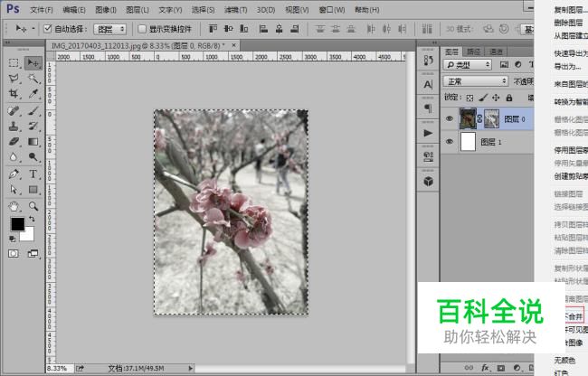The image size is (588, 376).
Task: Select the Brush tool
Action: [33, 111]
